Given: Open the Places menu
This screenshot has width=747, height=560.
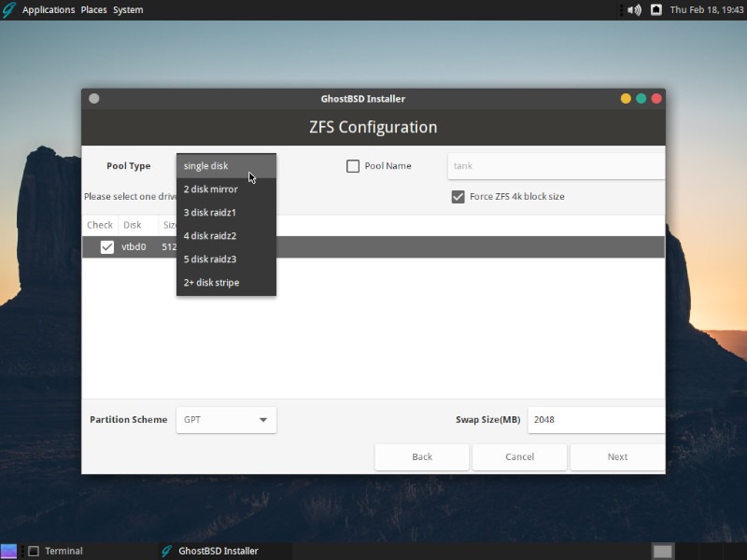Looking at the screenshot, I should [93, 9].
